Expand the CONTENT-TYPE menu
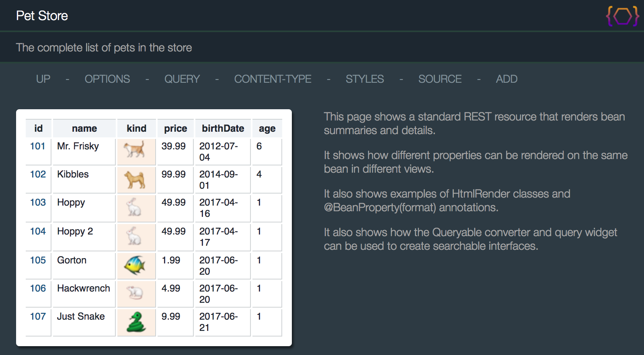Viewport: 644px width, 355px height. 273,79
